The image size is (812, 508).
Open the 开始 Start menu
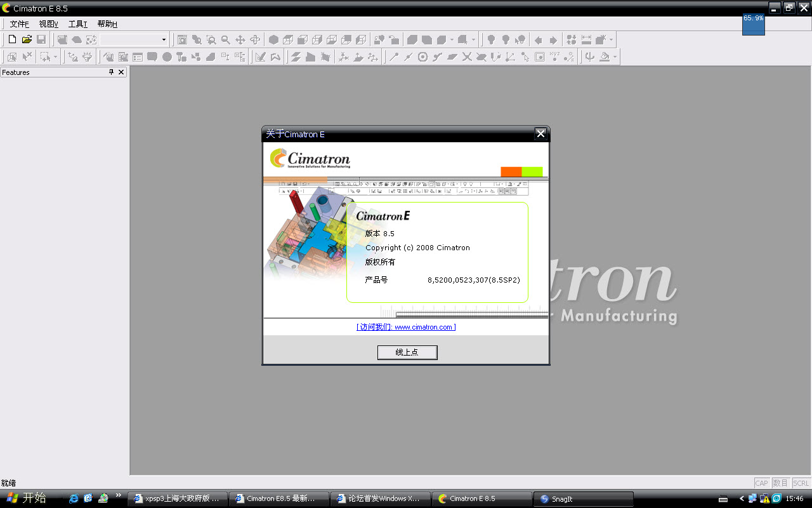27,498
